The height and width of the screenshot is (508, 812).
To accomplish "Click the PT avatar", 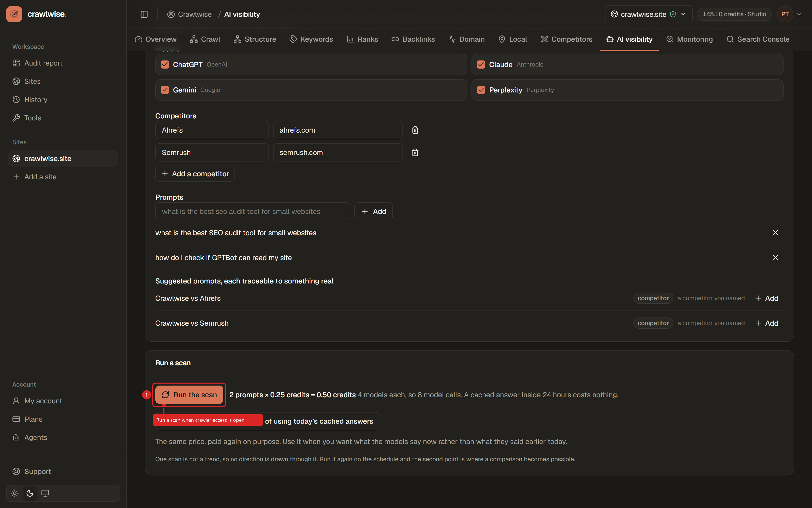I will coord(785,14).
